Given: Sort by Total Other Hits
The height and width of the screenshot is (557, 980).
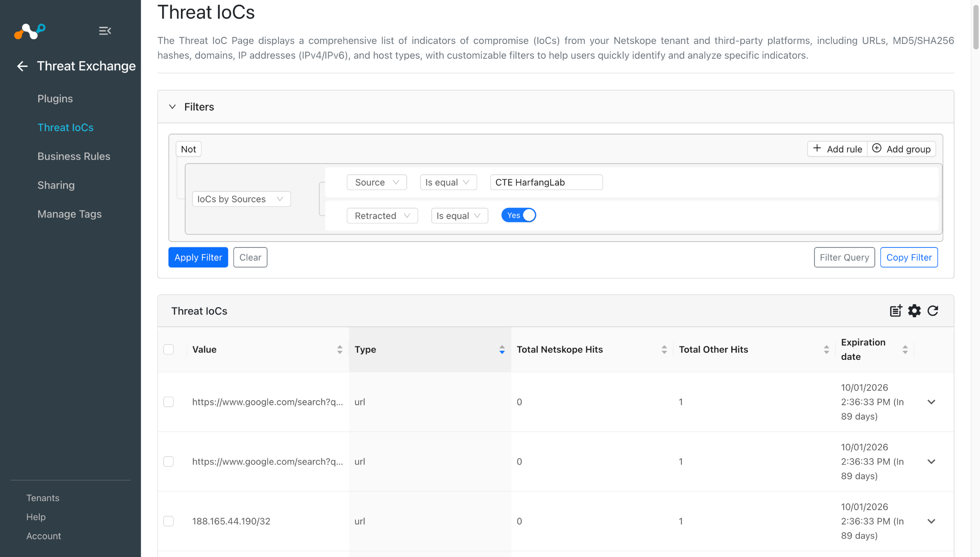Looking at the screenshot, I should pyautogui.click(x=826, y=350).
